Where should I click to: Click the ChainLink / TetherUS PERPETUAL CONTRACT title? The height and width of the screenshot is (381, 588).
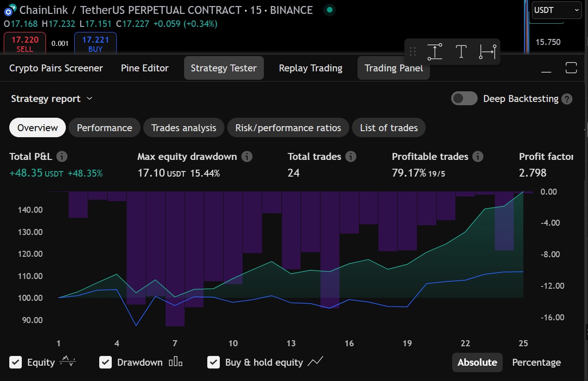(166, 10)
